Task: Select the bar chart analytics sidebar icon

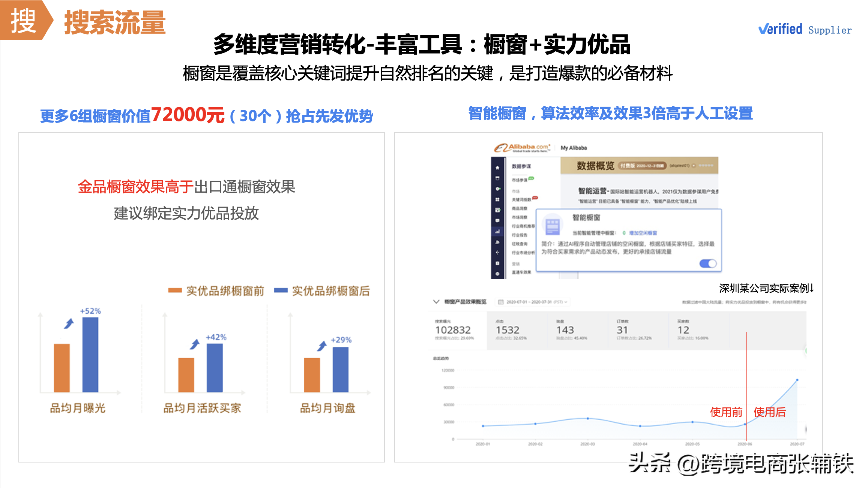Action: pos(497,232)
